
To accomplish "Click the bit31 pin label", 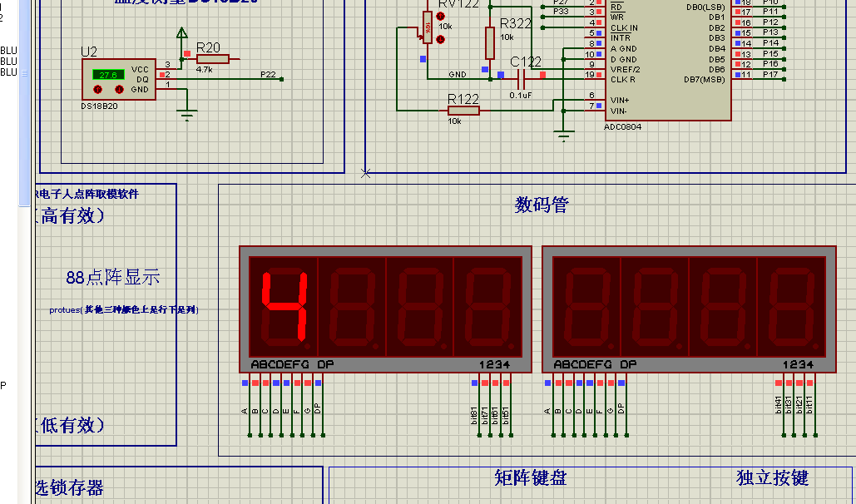I will pos(789,405).
